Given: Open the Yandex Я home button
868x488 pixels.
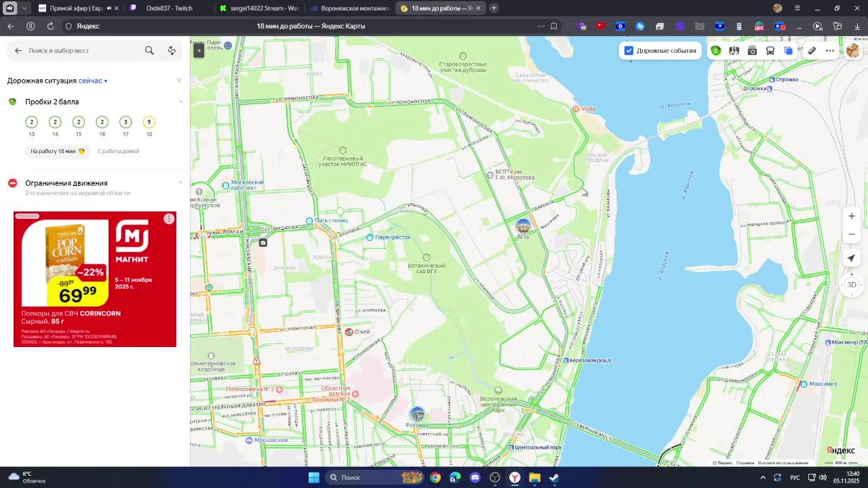Looking at the screenshot, I should pyautogui.click(x=31, y=26).
